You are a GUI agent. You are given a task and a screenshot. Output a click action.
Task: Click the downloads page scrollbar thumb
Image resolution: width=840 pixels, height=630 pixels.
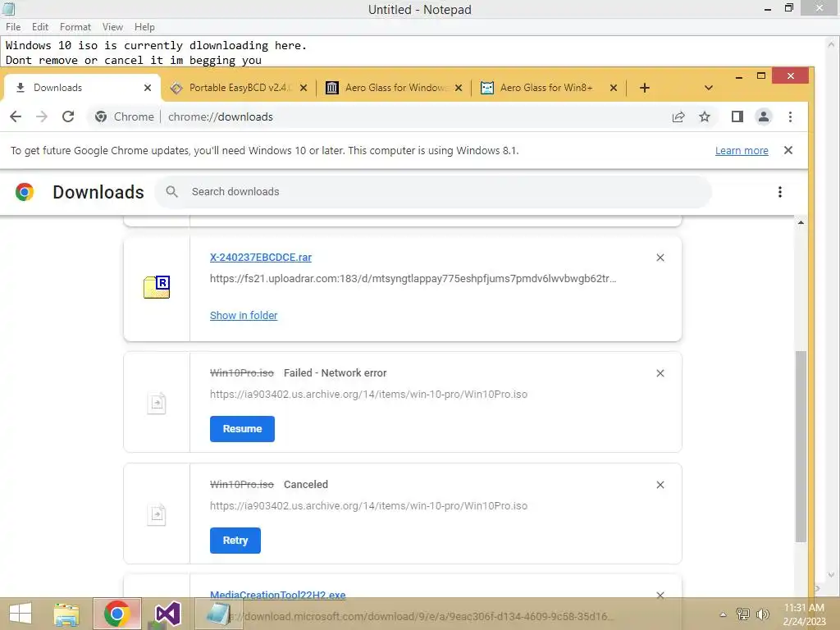(x=801, y=447)
